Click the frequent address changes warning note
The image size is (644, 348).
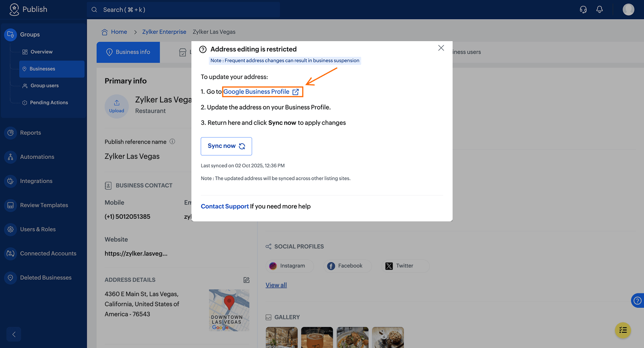[x=285, y=60]
